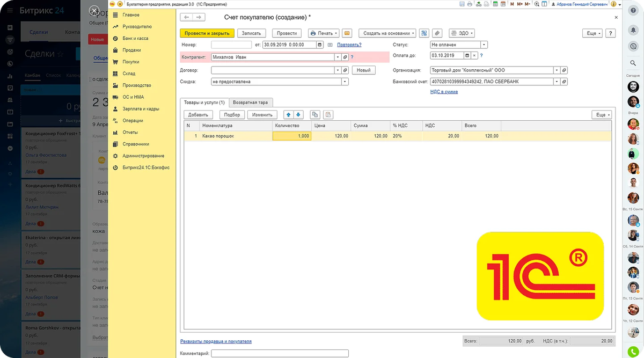Expand the Статус dropdown showing Не оплачен
Screen dimensions: 644x358
click(484, 45)
